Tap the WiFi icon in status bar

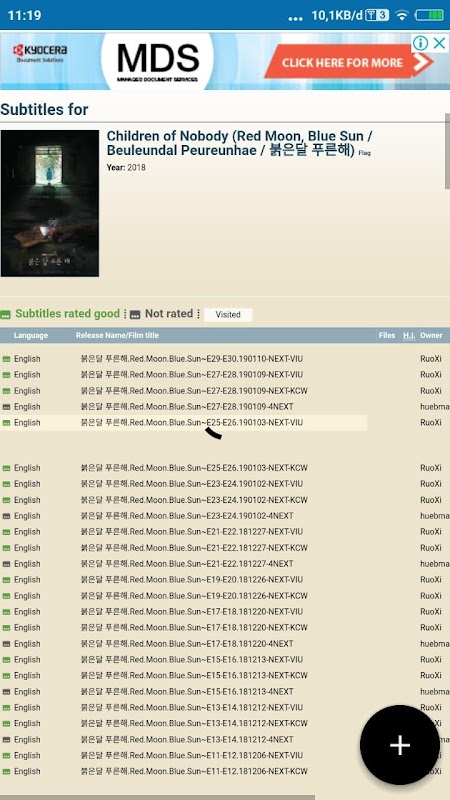point(403,15)
